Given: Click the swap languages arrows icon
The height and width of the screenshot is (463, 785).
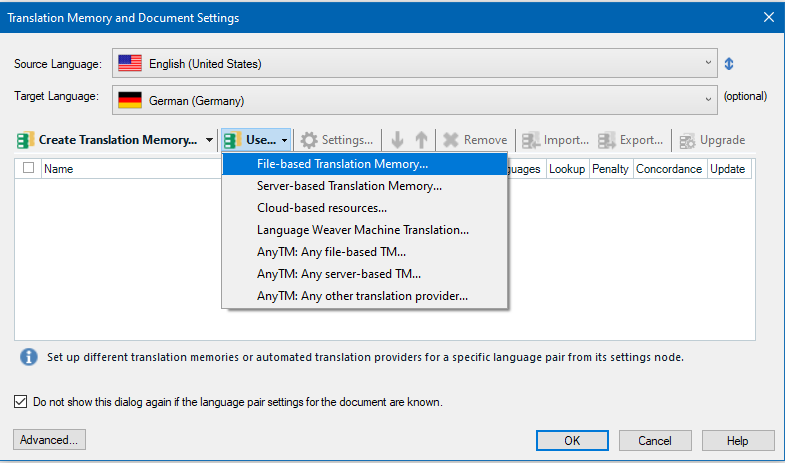Looking at the screenshot, I should point(729,64).
